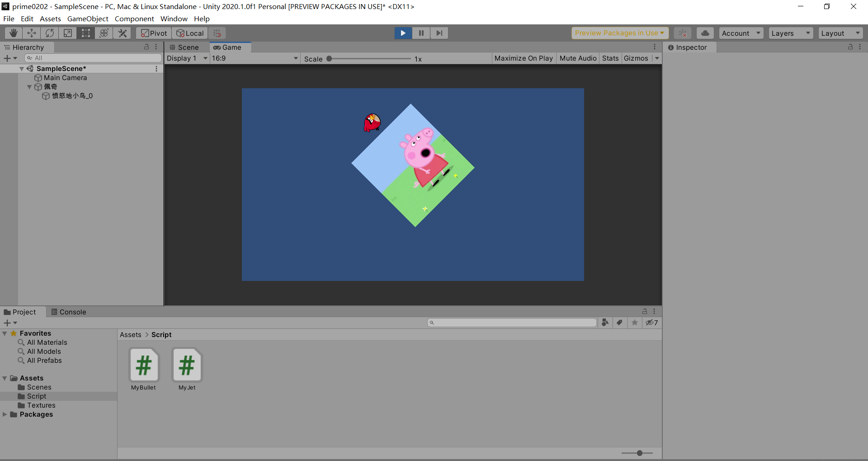
Task: Toggle Pivot/Center handle position
Action: (x=154, y=33)
